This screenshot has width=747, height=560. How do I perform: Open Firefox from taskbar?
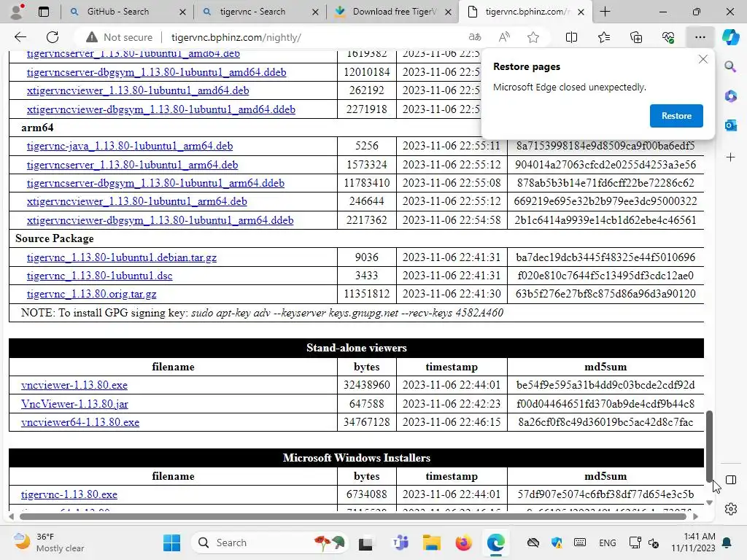(x=462, y=542)
